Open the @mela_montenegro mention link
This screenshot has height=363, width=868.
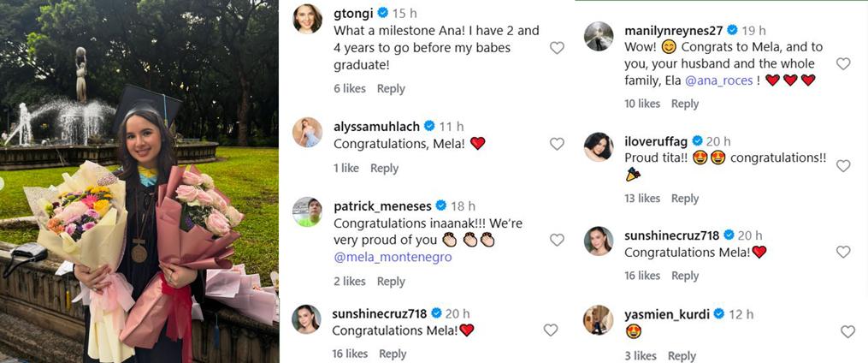point(393,257)
